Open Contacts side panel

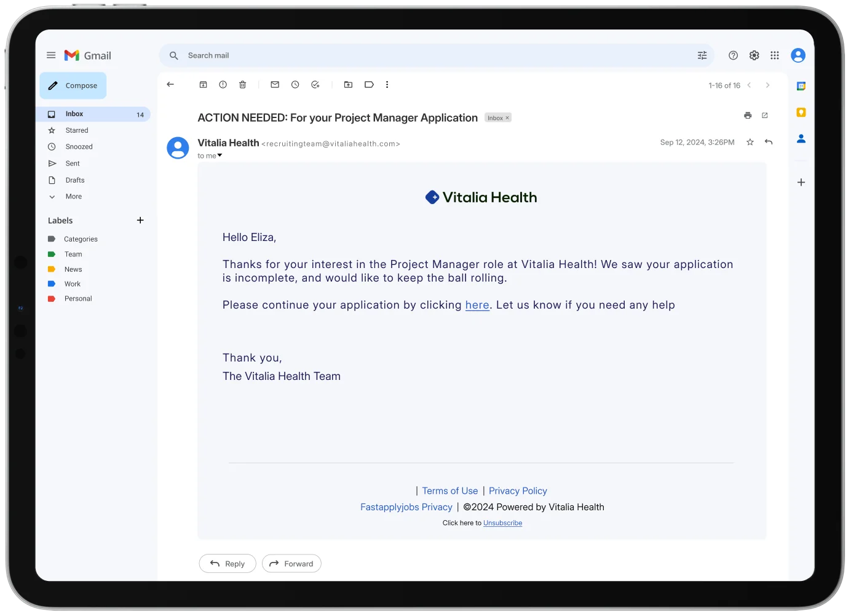(801, 139)
